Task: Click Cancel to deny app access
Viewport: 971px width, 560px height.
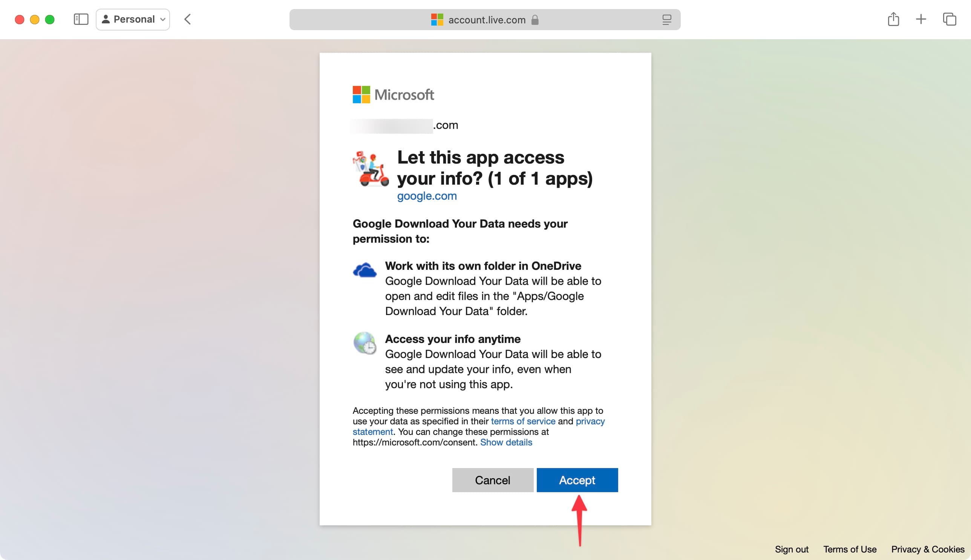Action: pos(493,480)
